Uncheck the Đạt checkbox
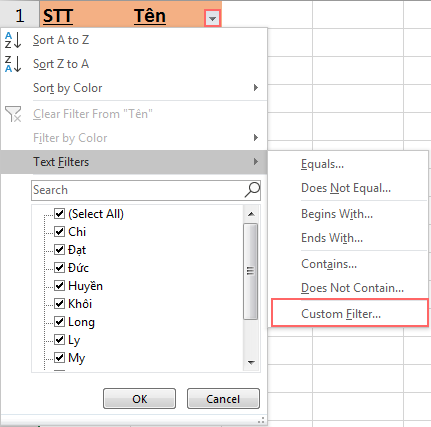This screenshot has height=427, width=431. point(59,249)
